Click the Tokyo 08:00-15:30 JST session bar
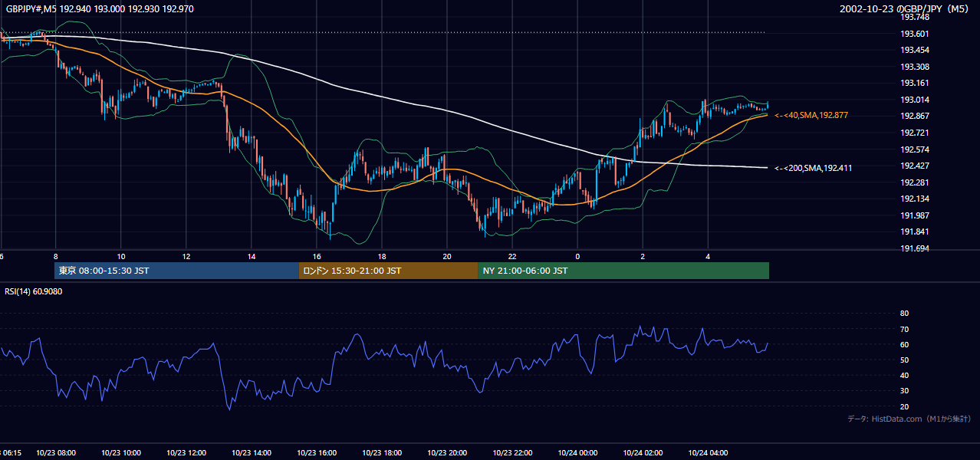Screen dimensions: 980x460 click(x=176, y=271)
